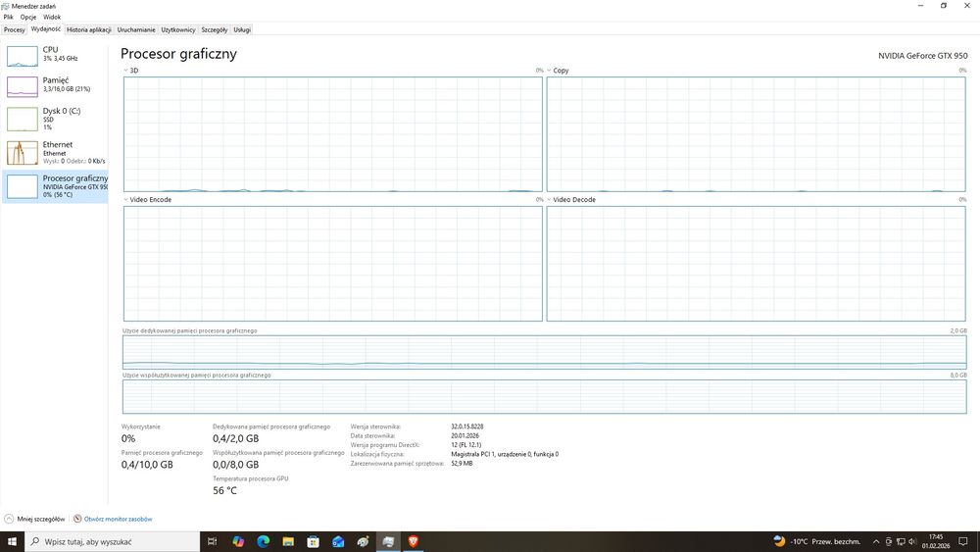Click the Wykorzystanie 0% utilization value
The height and width of the screenshot is (552, 980).
click(x=128, y=439)
